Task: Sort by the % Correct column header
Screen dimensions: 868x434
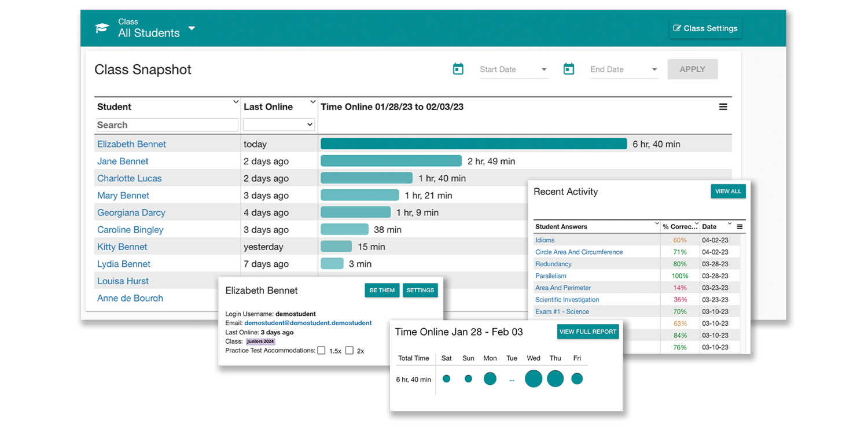Action: click(679, 227)
